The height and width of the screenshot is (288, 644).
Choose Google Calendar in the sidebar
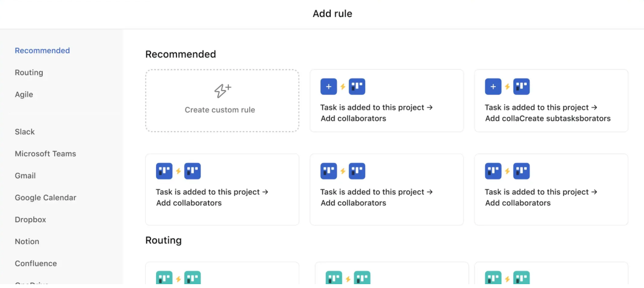[x=45, y=197]
